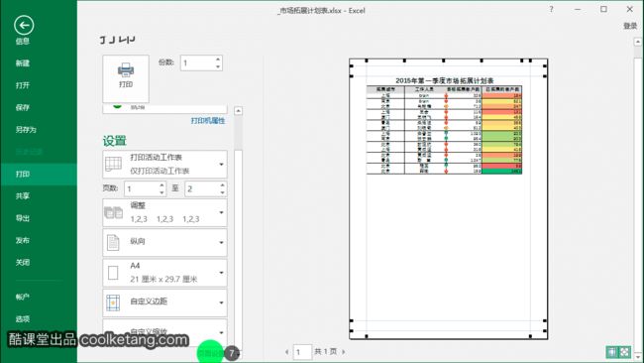Viewport: 644px width, 363px height.
Task: Select 打印 Print sidebar tab
Action: tap(39, 174)
